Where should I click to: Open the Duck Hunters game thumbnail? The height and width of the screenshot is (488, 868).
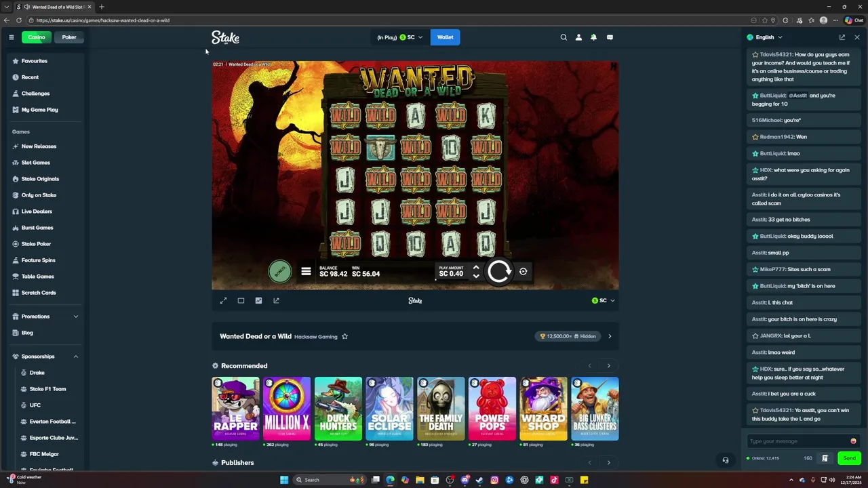pos(338,409)
